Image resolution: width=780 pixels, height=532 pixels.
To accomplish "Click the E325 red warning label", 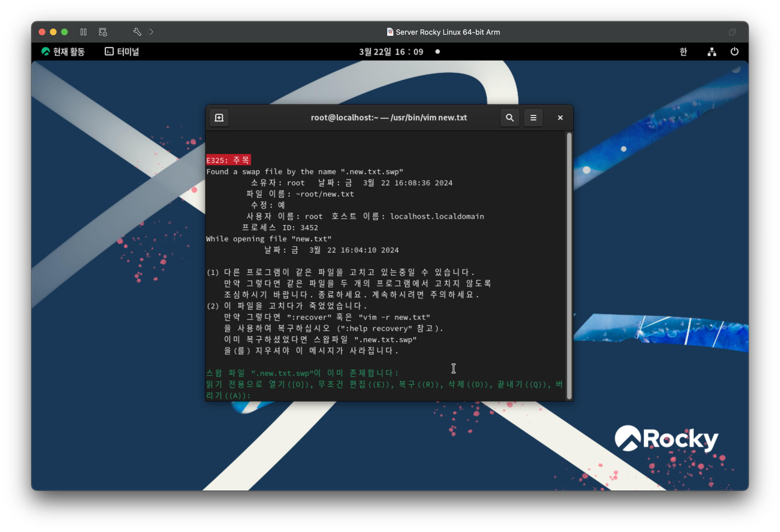I will (x=228, y=160).
